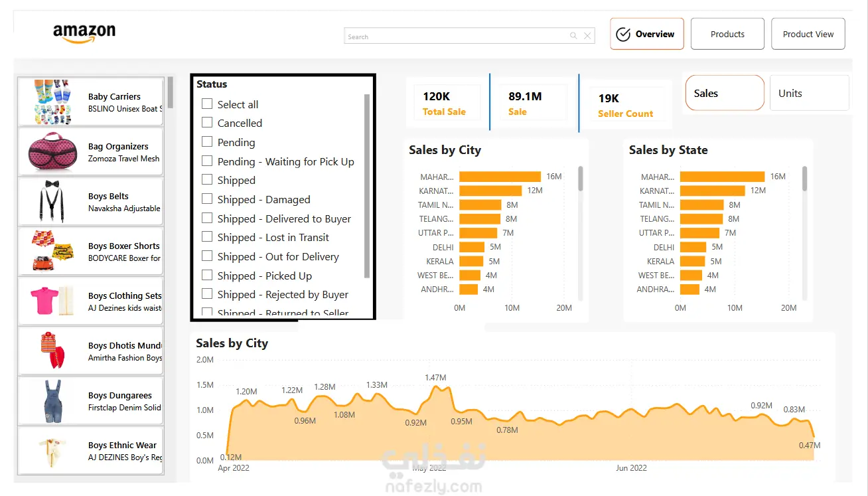Click the Sales by State chart scrollbar
This screenshot has width=868, height=496.
tap(805, 178)
